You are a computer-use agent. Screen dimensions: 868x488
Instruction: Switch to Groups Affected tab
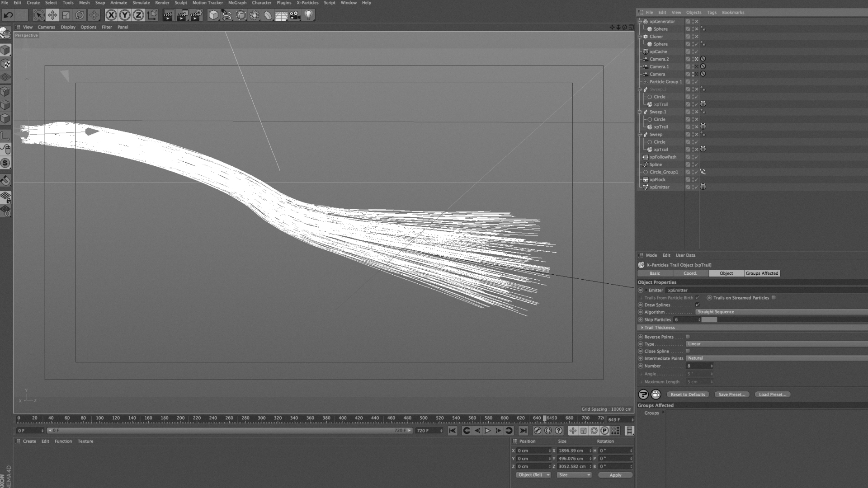pos(762,273)
